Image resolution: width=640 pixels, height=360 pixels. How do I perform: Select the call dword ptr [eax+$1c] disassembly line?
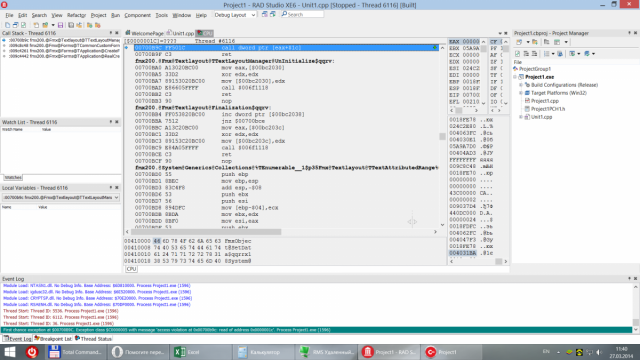287,48
